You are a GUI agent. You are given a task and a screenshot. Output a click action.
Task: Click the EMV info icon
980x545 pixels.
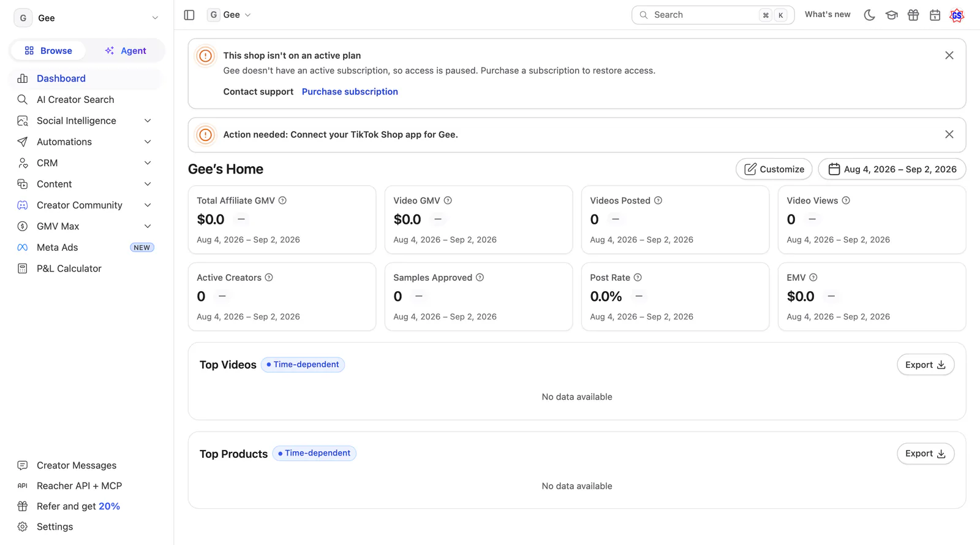[813, 278]
